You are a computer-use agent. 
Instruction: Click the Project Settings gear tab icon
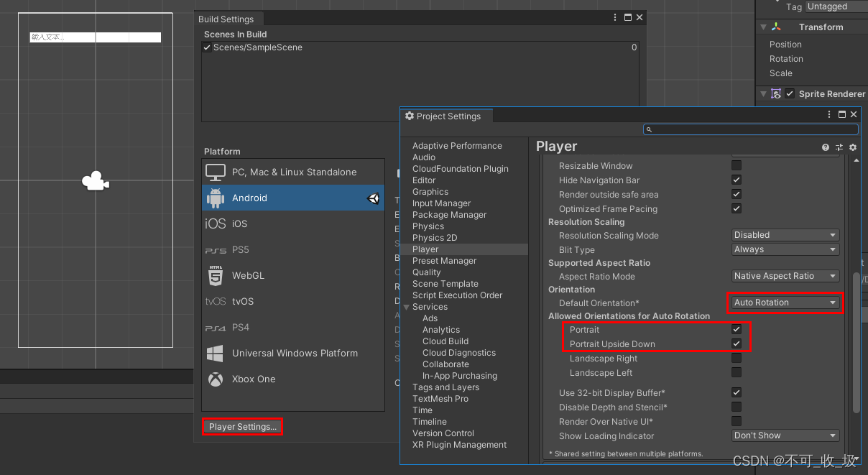click(x=410, y=116)
